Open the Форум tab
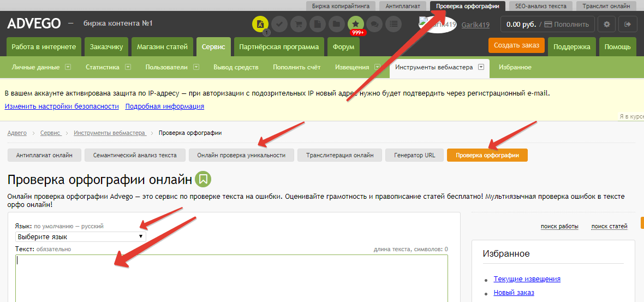This screenshot has width=644, height=302. (x=344, y=47)
